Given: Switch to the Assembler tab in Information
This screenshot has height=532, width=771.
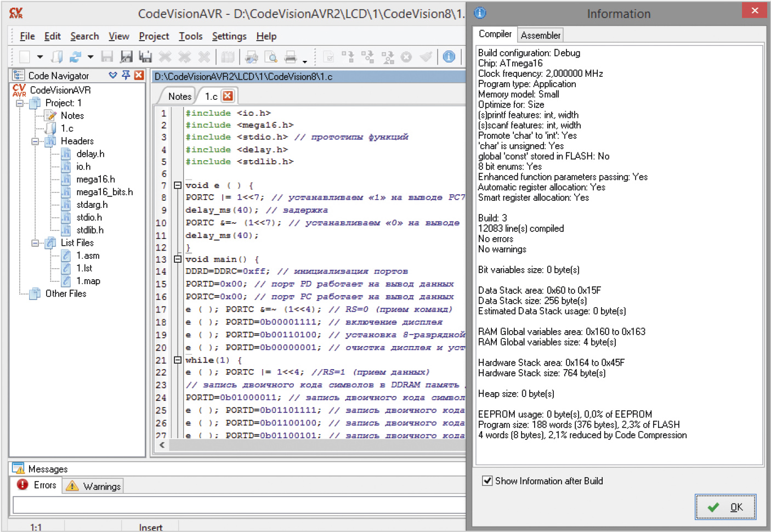Looking at the screenshot, I should [x=541, y=35].
